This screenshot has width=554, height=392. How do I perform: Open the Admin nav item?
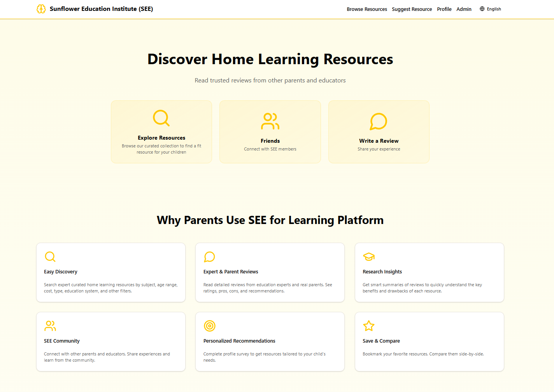tap(464, 9)
